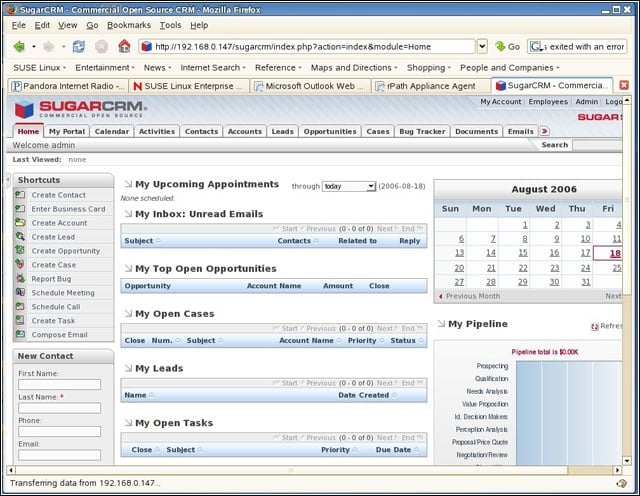Image resolution: width=640 pixels, height=496 pixels.
Task: Switch to Pandora Internet Radio tab
Action: click(x=68, y=86)
